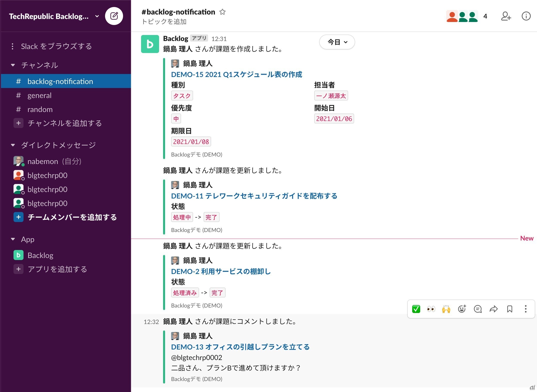Screen dimensions: 537x392
Task: Open the 今日 date dropdown
Action: [x=337, y=42]
